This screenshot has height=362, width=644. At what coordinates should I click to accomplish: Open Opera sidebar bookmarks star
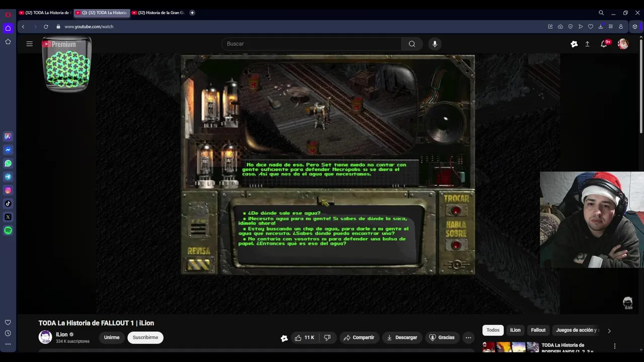8,42
